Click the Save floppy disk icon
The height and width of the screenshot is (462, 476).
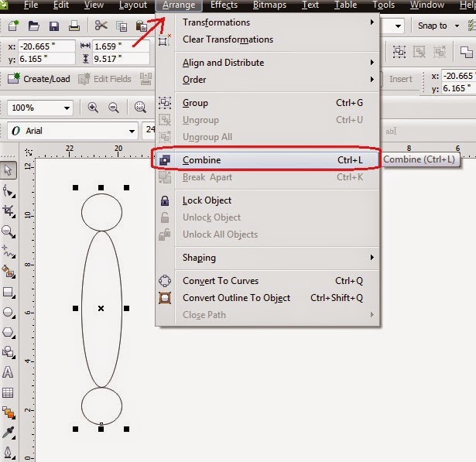tap(54, 26)
